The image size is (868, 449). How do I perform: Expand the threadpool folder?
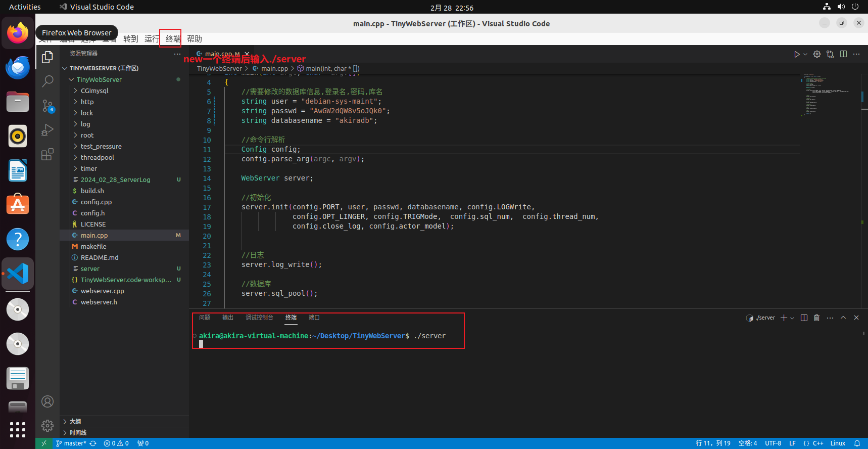(97, 157)
